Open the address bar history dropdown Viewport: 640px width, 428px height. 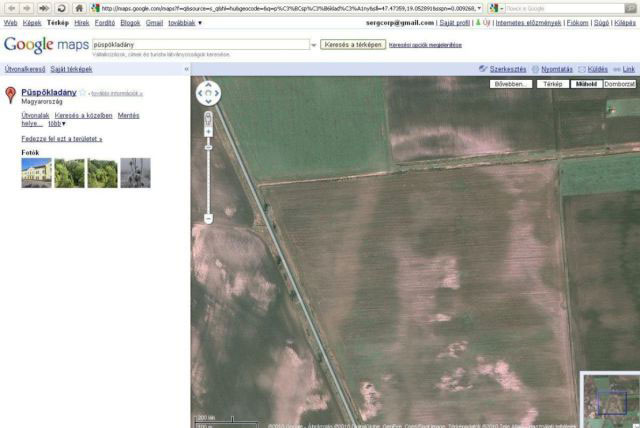[x=479, y=8]
